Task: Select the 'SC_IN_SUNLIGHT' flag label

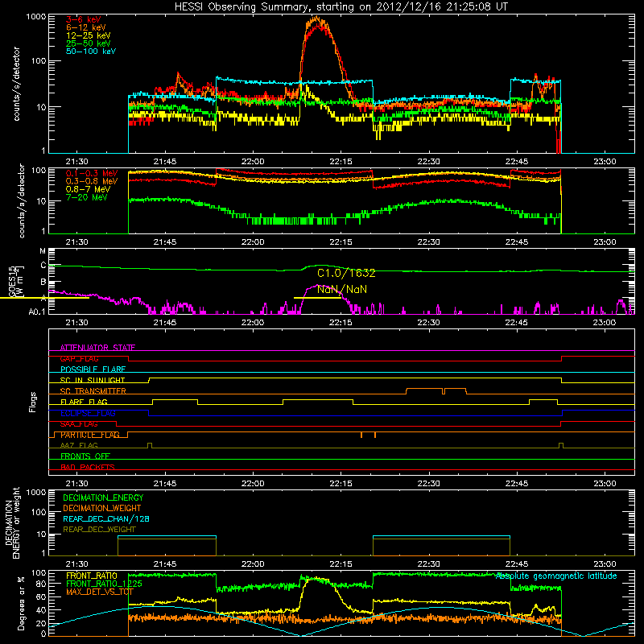Action: (x=93, y=380)
